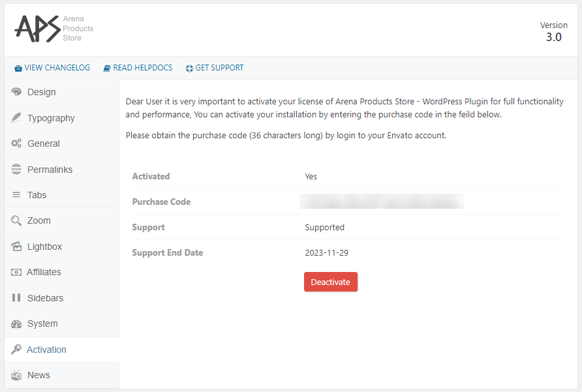Click the 'Purchase Code' row label
This screenshot has width=582, height=392.
161,202
